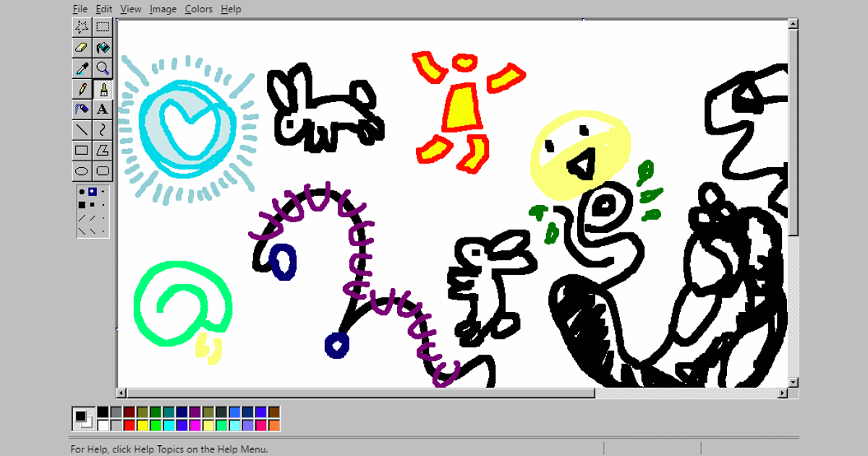The width and height of the screenshot is (868, 456).
Task: Choose the orange palette swatch
Action: [274, 425]
